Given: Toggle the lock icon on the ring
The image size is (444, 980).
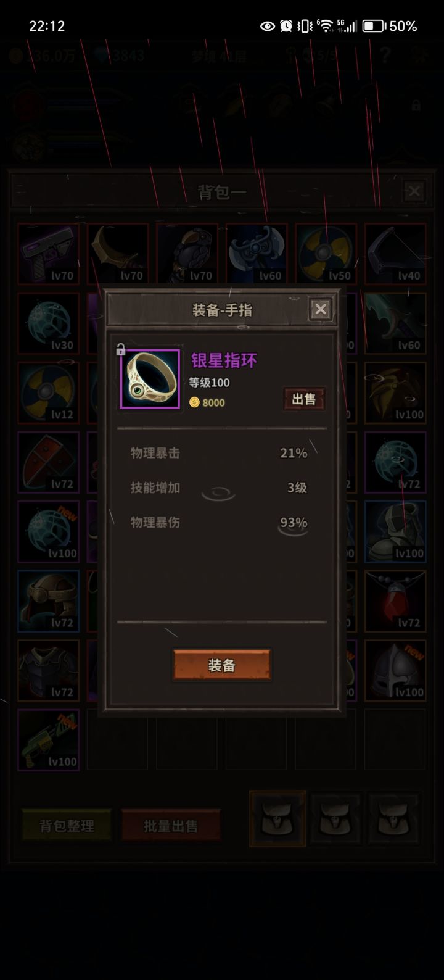Looking at the screenshot, I should click(x=121, y=350).
